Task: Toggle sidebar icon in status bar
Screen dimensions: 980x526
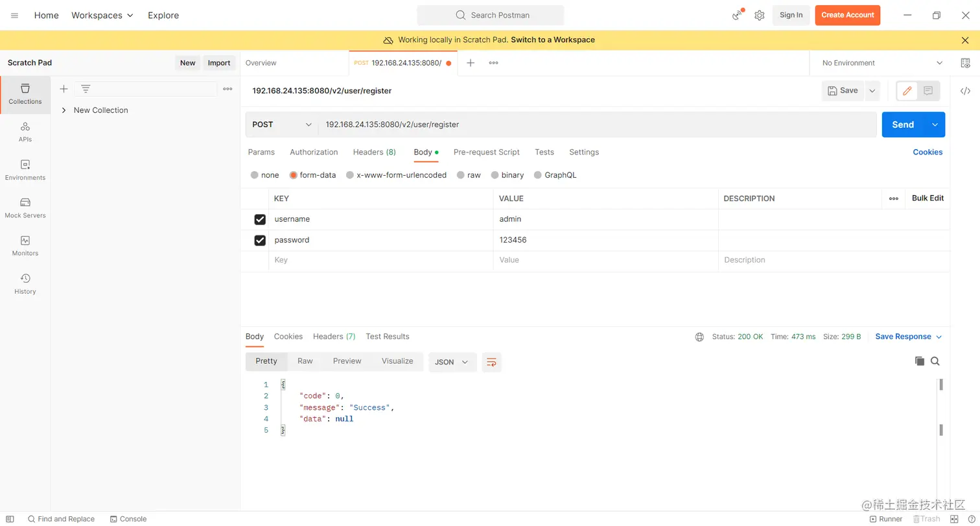Action: click(10, 519)
